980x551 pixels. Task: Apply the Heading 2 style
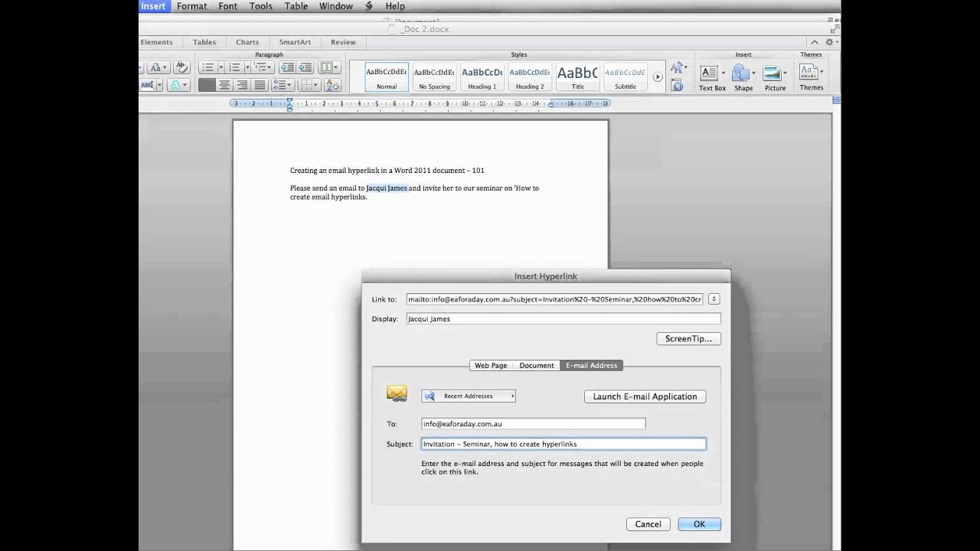pyautogui.click(x=529, y=77)
